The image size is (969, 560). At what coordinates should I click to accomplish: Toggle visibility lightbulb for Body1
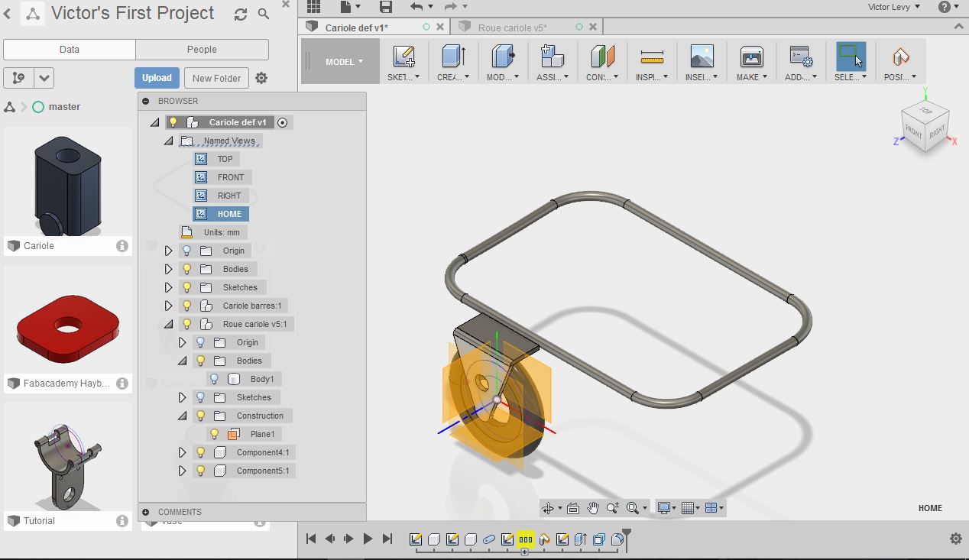point(215,379)
